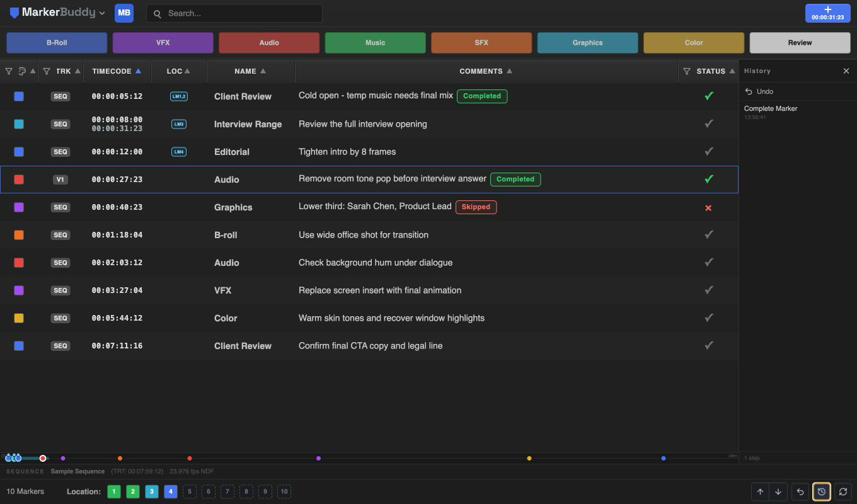Sort the table by COMMENTS column
Image resolution: width=857 pixels, height=504 pixels.
(x=486, y=71)
